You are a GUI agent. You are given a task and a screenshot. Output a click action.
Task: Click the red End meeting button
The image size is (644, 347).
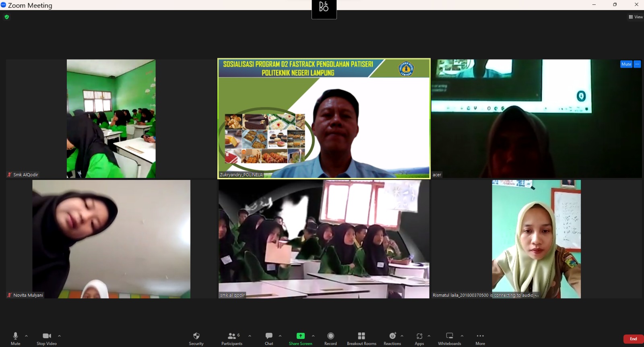point(633,339)
